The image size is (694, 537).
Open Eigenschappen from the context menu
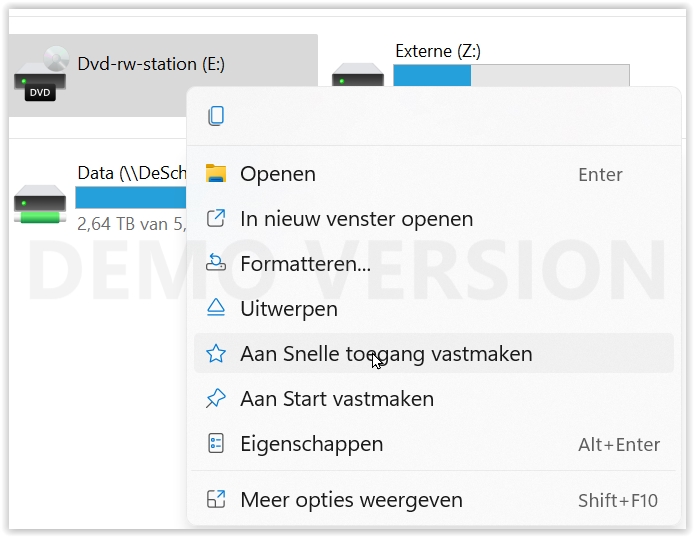tap(311, 444)
